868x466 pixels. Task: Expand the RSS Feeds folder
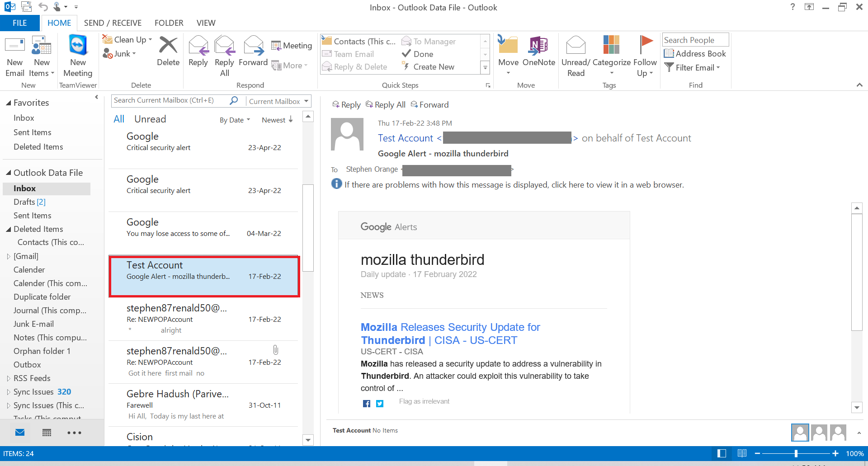pyautogui.click(x=8, y=378)
